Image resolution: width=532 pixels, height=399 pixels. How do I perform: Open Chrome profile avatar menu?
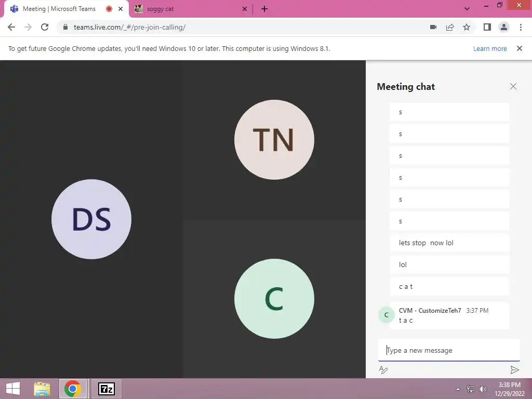tap(504, 27)
